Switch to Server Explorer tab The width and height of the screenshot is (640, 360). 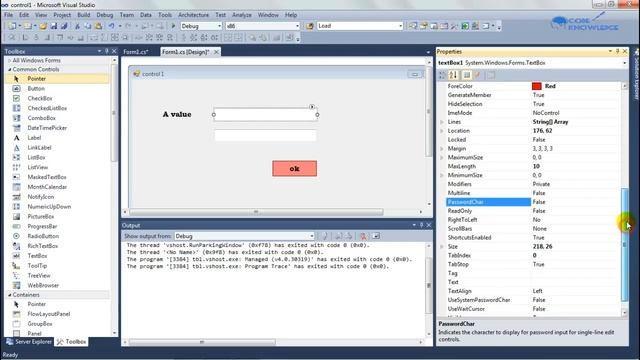(29, 342)
